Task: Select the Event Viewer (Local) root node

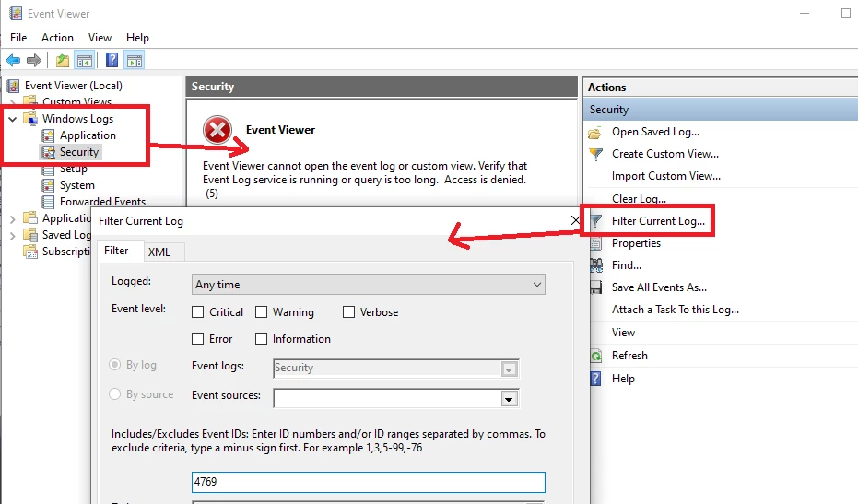Action: tap(74, 86)
